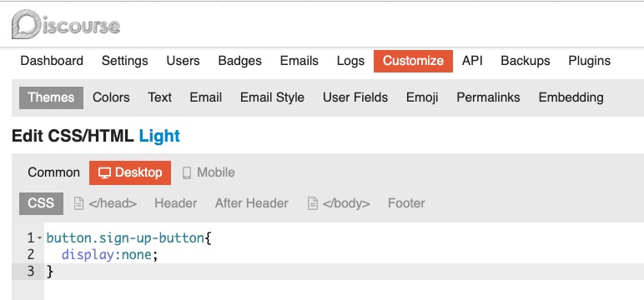Edit the </body> field
This screenshot has height=300, width=644.
click(x=340, y=203)
